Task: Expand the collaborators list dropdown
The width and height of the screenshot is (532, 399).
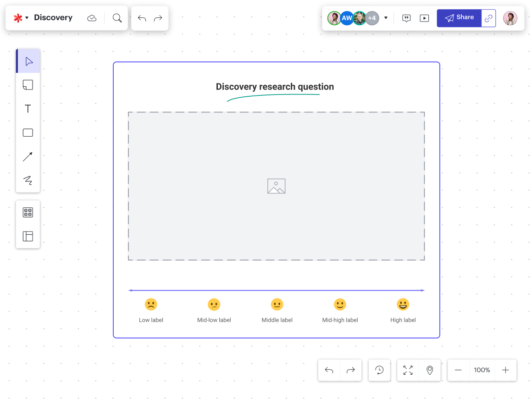Action: coord(386,18)
